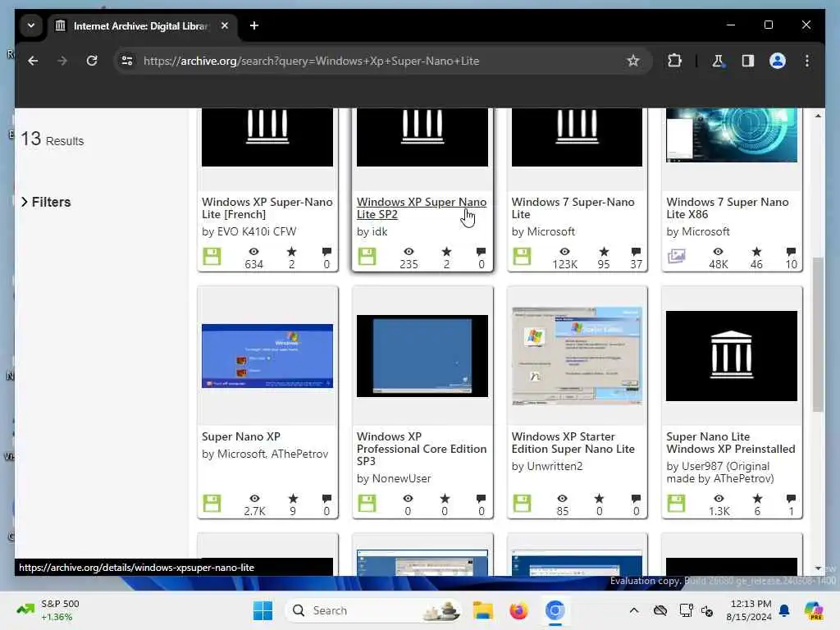Click the page vertical scrollbar thumb
This screenshot has height=630, width=840.
818,335
